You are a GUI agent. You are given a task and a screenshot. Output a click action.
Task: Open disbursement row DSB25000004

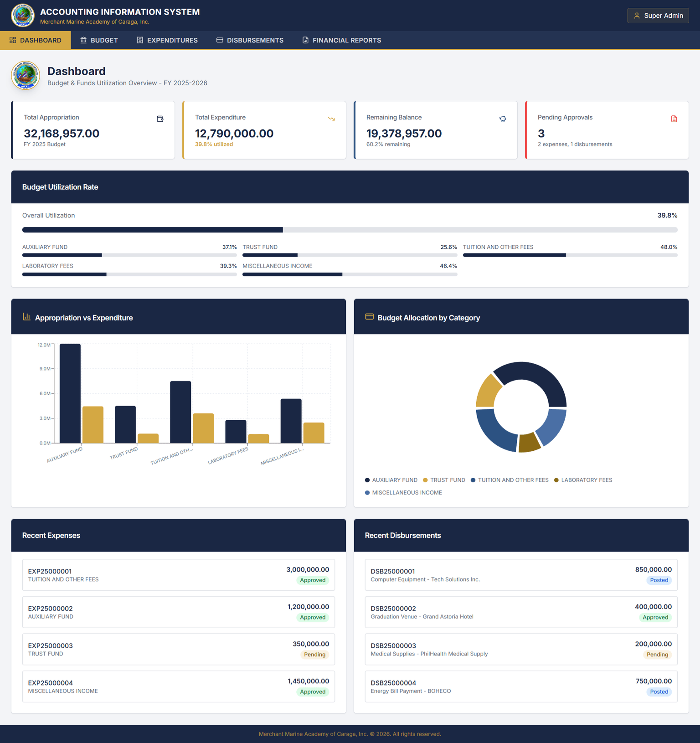[x=521, y=686]
